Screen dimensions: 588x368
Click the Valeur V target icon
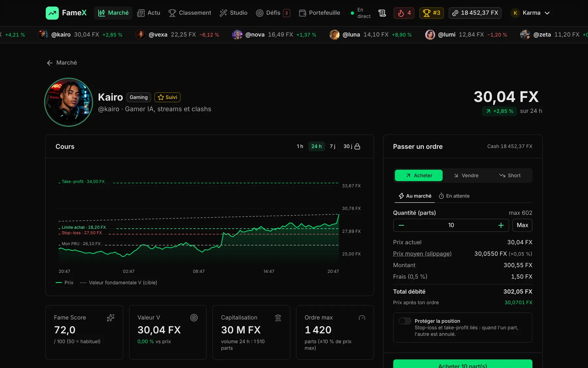194,318
